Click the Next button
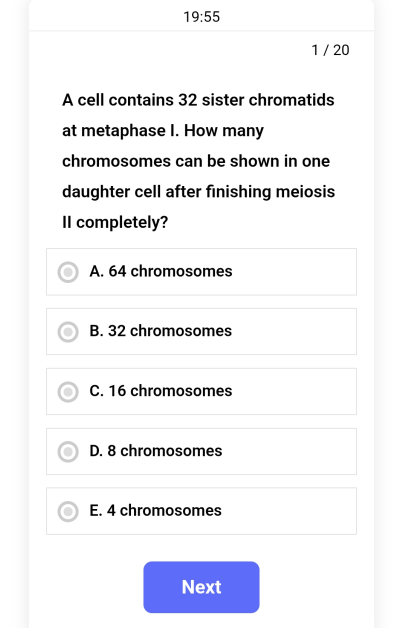The image size is (401, 628). click(202, 587)
